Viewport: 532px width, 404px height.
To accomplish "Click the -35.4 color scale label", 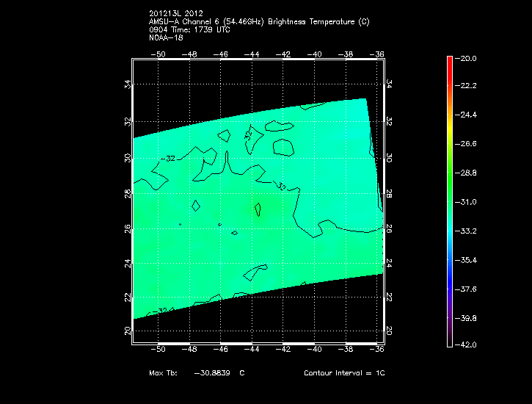I will click(467, 260).
